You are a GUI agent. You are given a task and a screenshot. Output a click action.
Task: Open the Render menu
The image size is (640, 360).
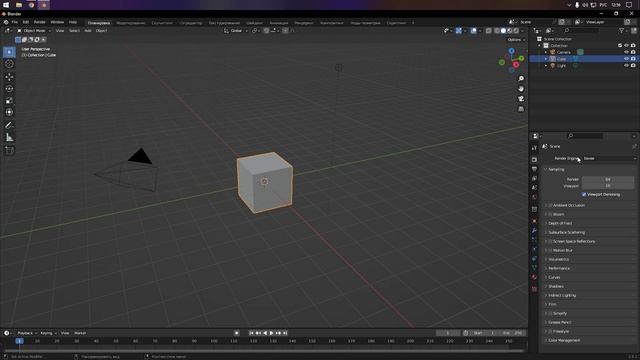click(40, 22)
